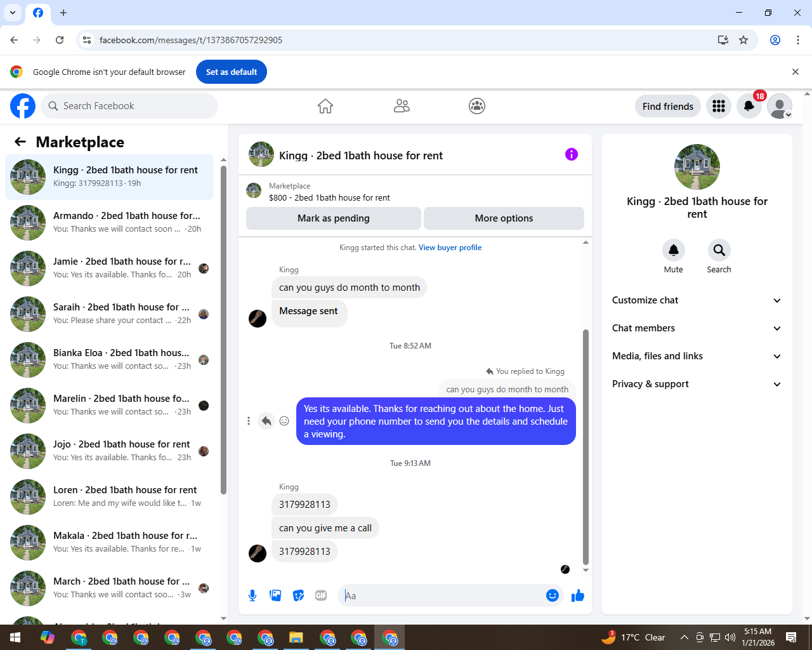812x650 pixels.
Task: Open house listing thumbnail in right panel
Action: point(697,167)
